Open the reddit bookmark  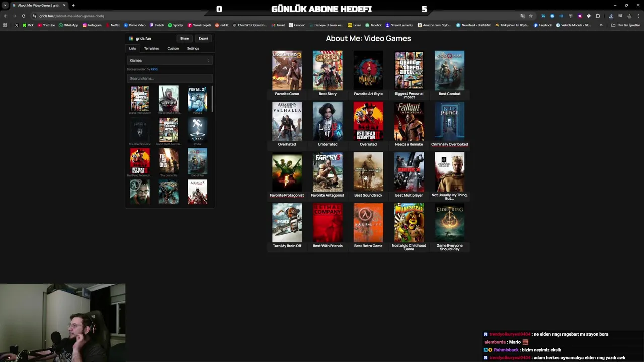coord(222,25)
